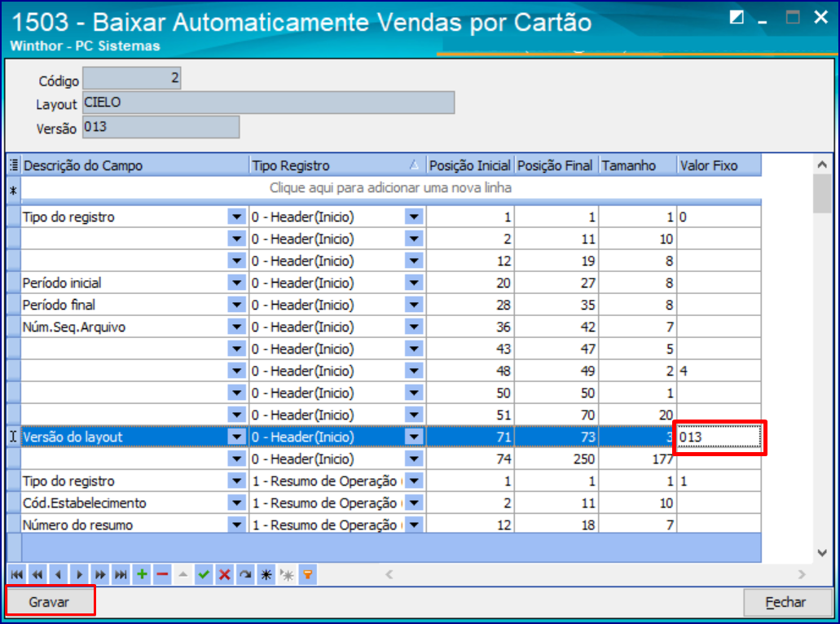The width and height of the screenshot is (840, 624).
Task: Select Posição Inicial cell with value 36
Action: click(470, 327)
